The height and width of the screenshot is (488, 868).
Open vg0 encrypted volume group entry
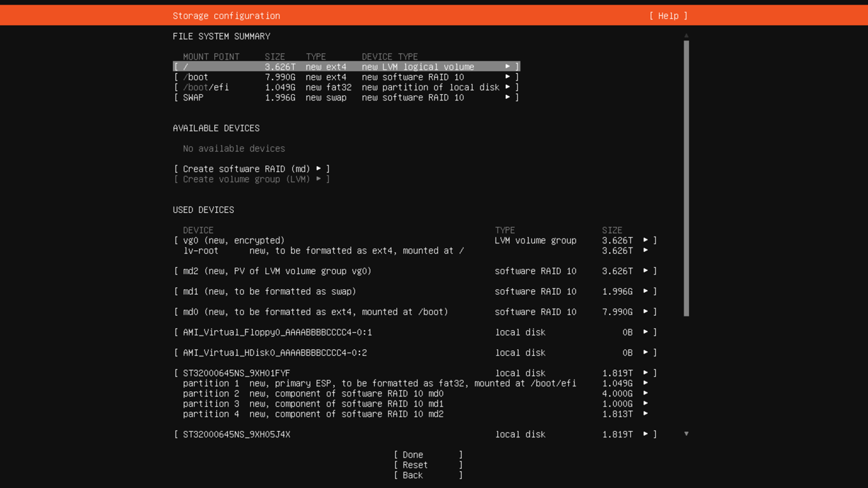point(233,241)
